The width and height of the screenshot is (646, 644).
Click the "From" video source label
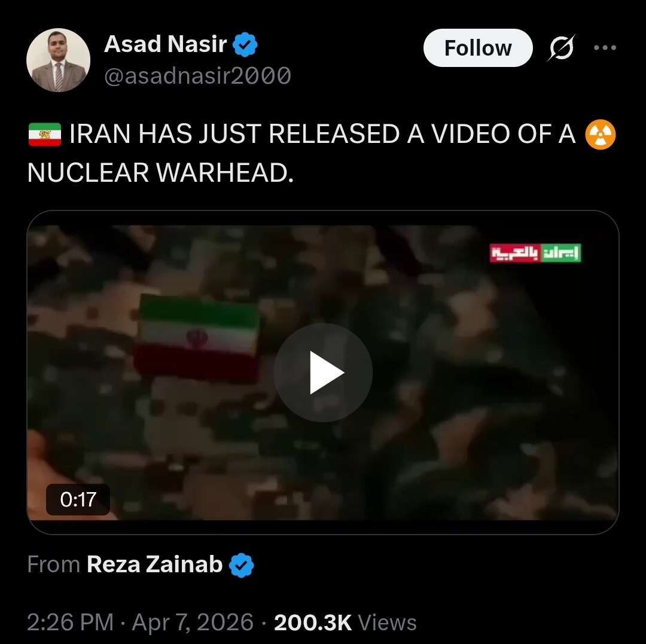coord(54,564)
